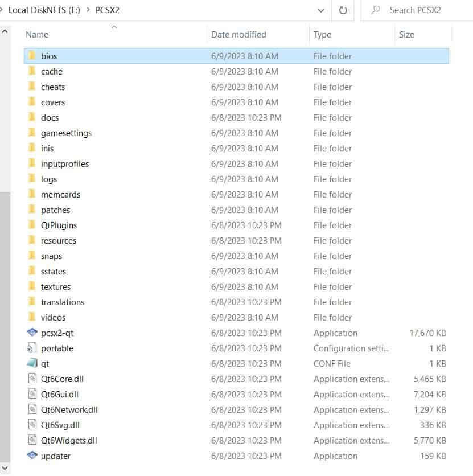Select the Qt6Widgets.dll file icon
Image resolution: width=473 pixels, height=476 pixels.
pos(32,440)
